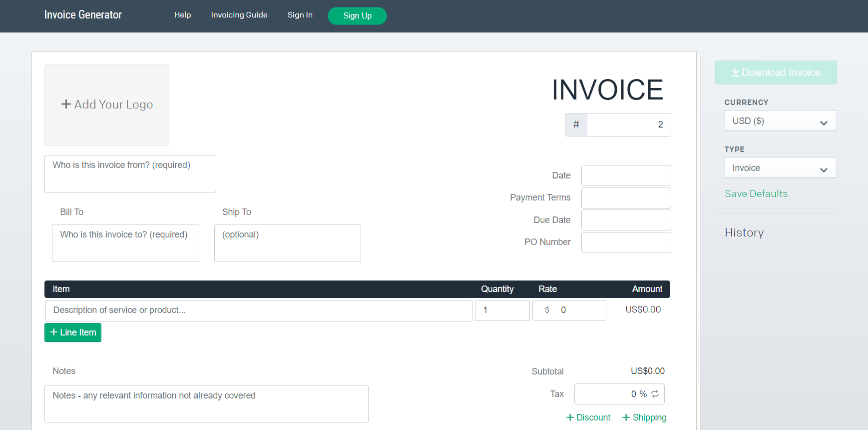The width and height of the screenshot is (868, 430).
Task: Click the Add Your Logo placeholder
Action: point(107,105)
